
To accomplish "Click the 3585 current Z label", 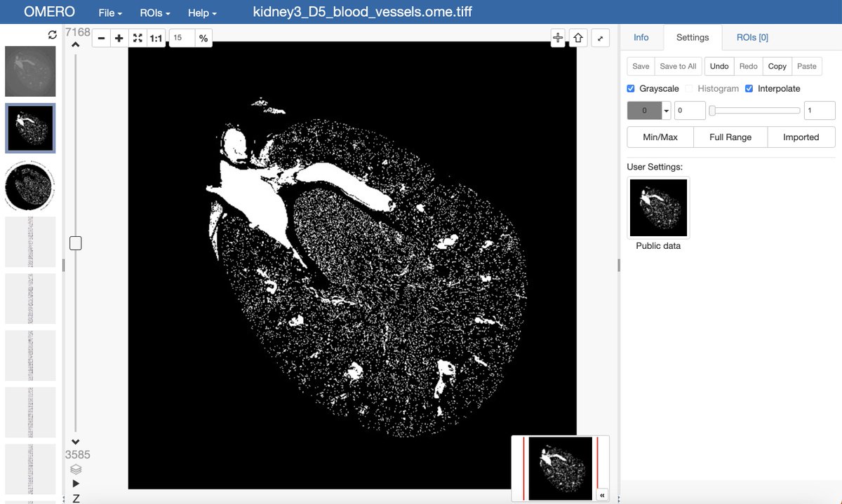I will [x=78, y=454].
